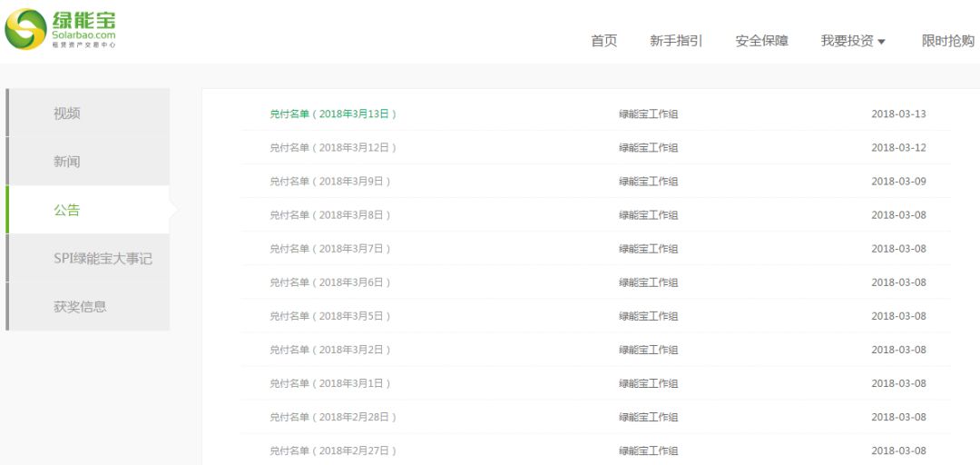The width and height of the screenshot is (980, 465).
Task: Open 兑付名单 (2018年3月13日) announcement
Action: [333, 114]
